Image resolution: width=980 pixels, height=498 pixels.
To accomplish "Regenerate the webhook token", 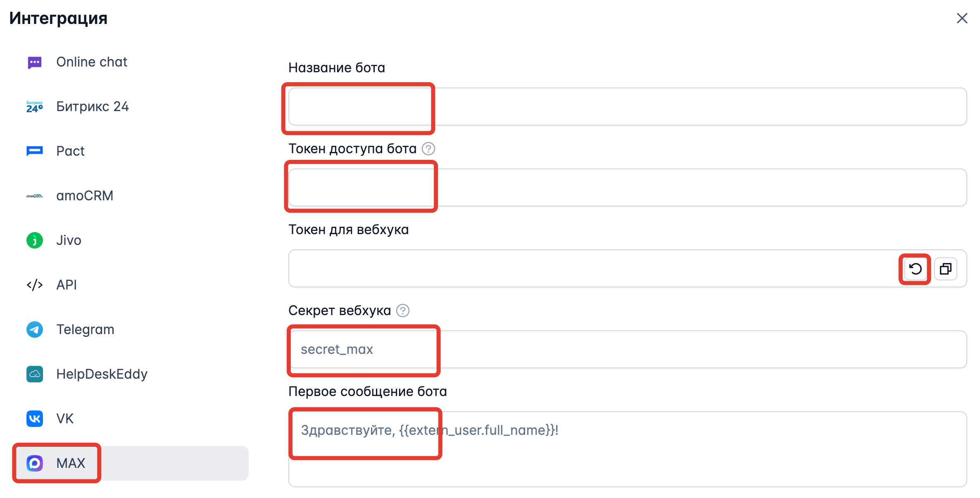I will tap(915, 269).
